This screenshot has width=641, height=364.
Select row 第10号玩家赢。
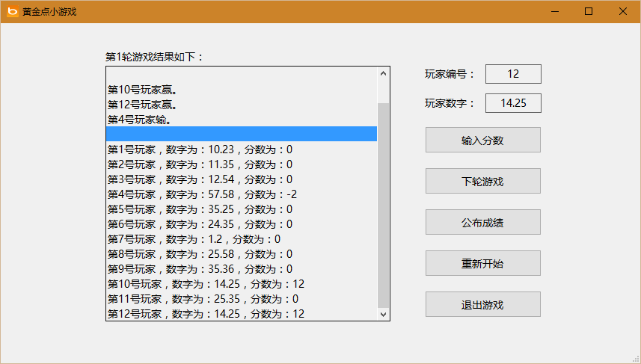(x=242, y=90)
